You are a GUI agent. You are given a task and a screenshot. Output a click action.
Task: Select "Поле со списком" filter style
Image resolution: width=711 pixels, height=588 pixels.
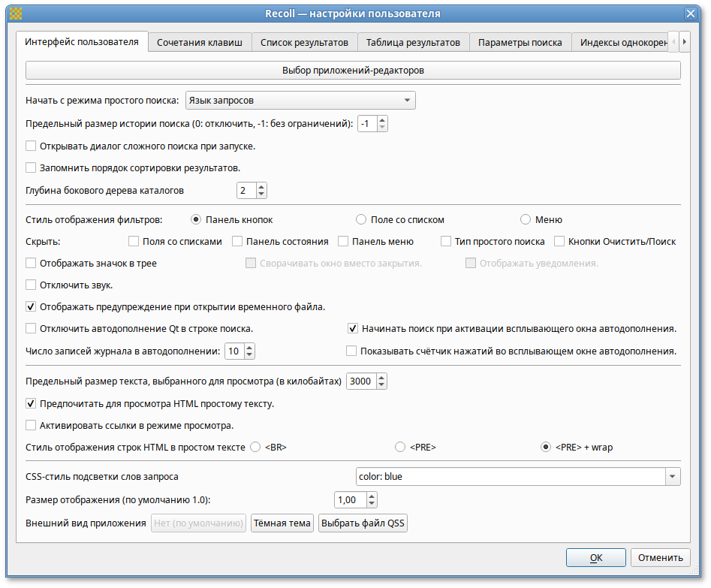click(x=361, y=220)
